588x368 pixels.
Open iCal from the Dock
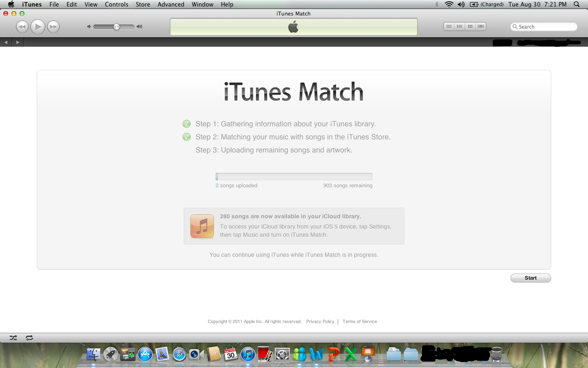pos(231,354)
